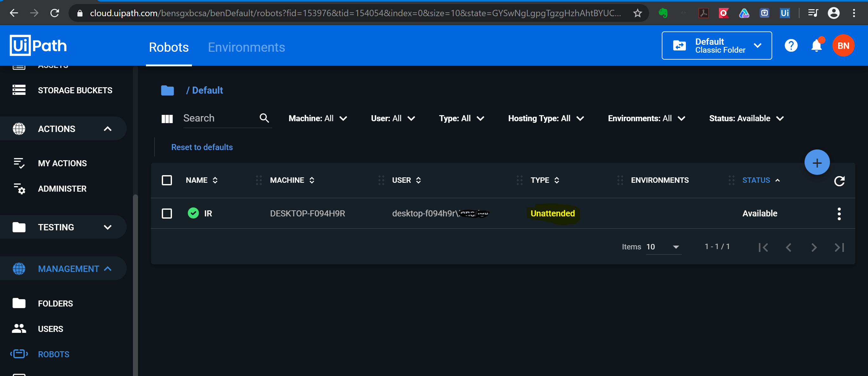Switch to the Environments tab

click(246, 47)
